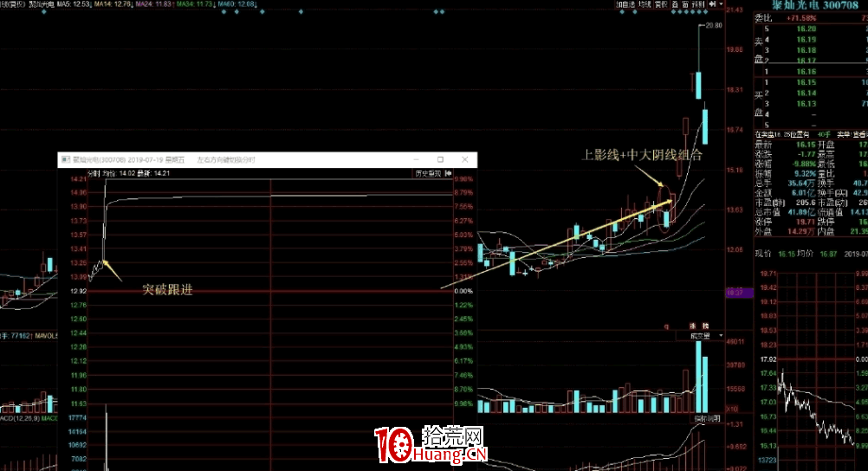
Task: Select the sell level 4 price 16.19
Action: 806,39
